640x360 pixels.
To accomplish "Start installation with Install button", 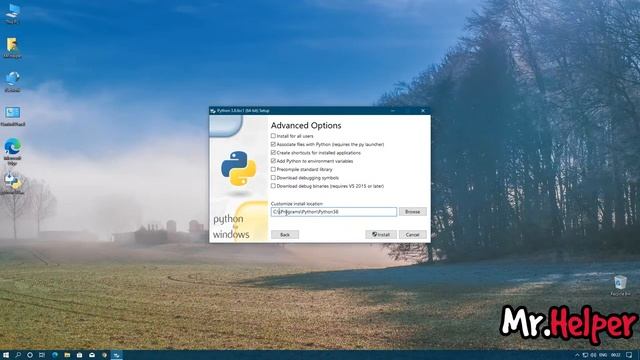I will [x=381, y=235].
